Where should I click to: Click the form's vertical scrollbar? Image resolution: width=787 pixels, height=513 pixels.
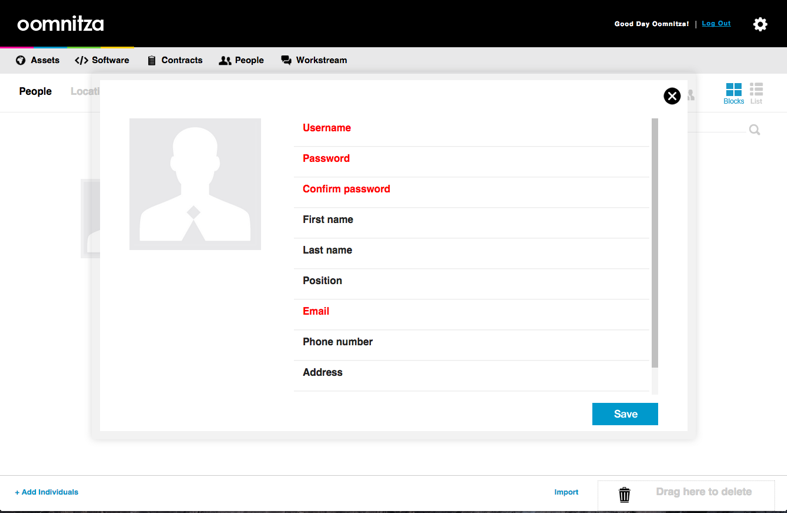click(x=655, y=240)
